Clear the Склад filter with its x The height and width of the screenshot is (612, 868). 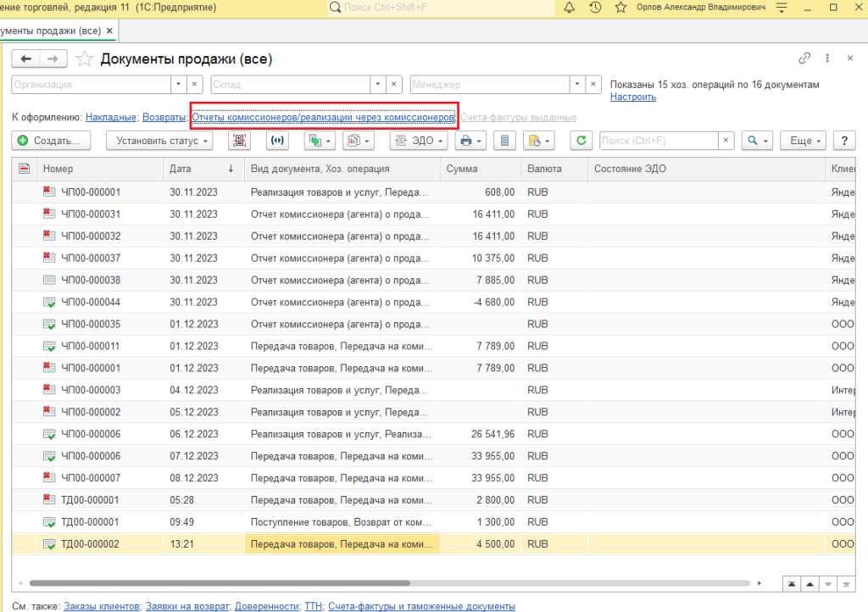point(393,84)
